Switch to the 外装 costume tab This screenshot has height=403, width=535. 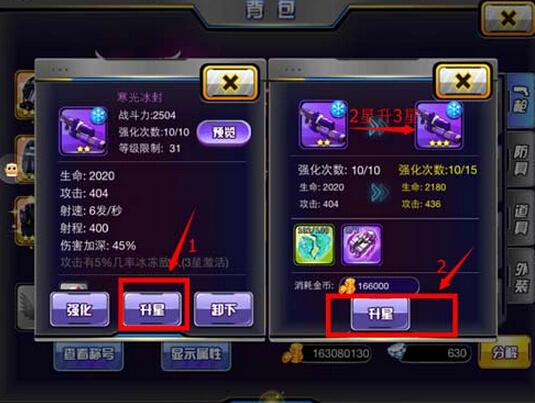click(x=520, y=276)
